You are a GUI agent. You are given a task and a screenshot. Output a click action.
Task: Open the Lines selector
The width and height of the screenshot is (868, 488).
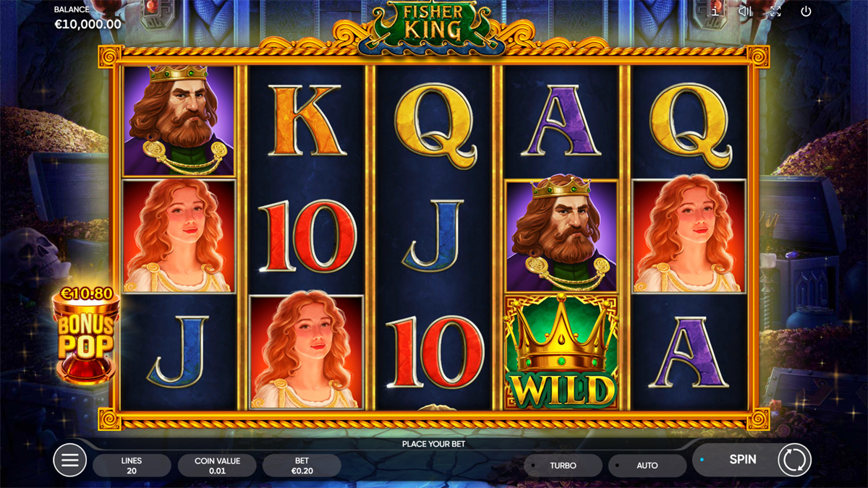[132, 466]
